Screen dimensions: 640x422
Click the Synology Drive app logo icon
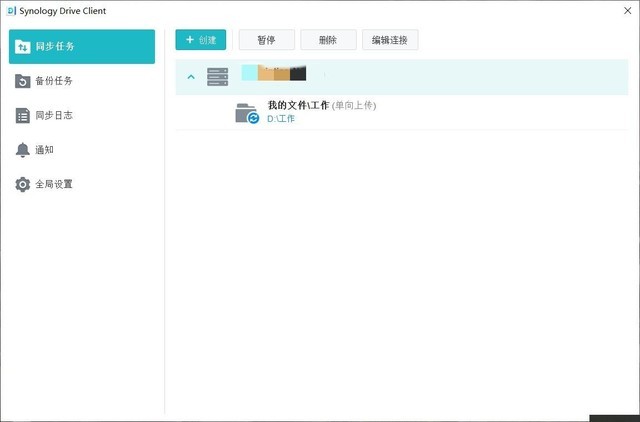(x=11, y=11)
